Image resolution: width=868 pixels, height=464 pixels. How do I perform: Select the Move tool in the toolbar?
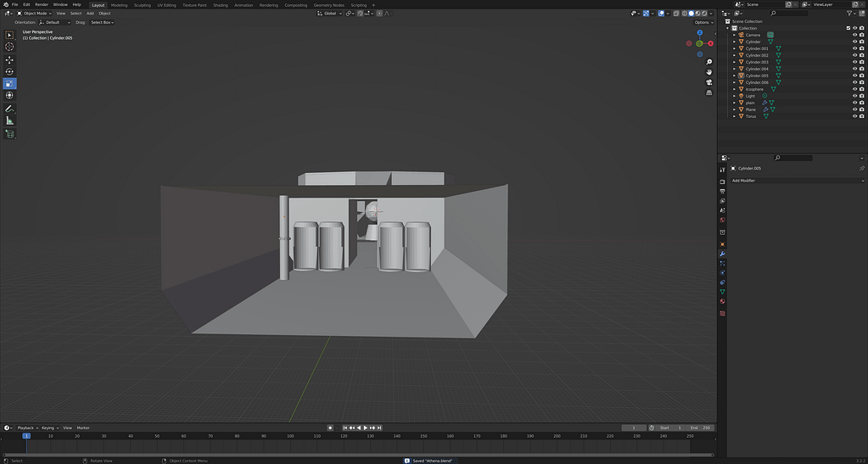tap(9, 59)
